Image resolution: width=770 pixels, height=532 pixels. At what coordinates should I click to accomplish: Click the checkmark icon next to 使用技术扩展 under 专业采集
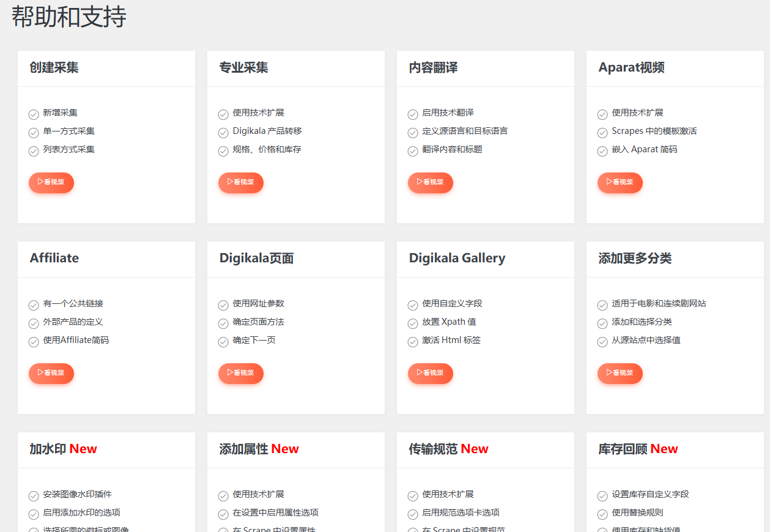[x=223, y=114]
